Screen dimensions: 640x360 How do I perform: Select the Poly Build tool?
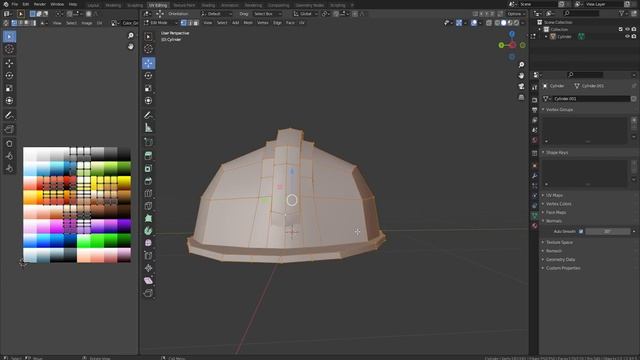pos(149,218)
